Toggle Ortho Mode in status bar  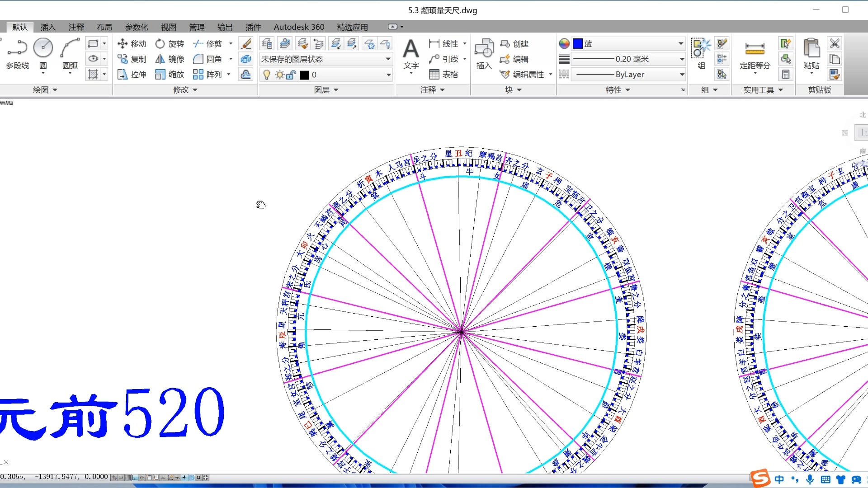(x=135, y=477)
